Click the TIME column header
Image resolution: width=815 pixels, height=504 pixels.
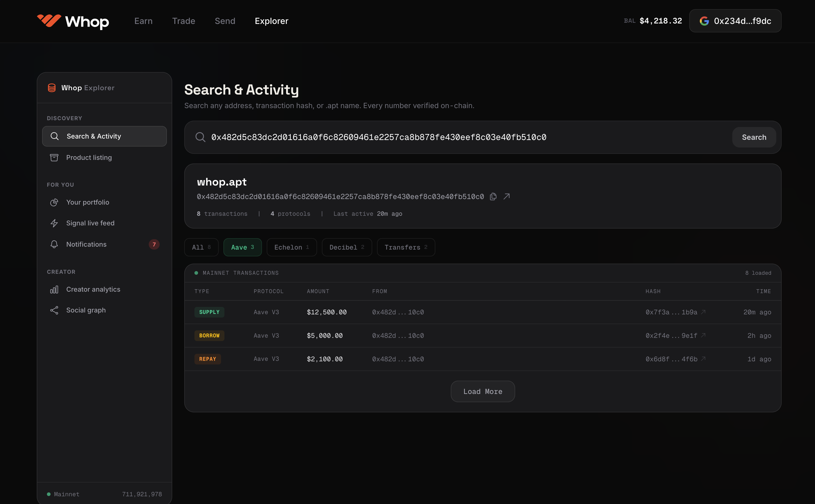[763, 291]
